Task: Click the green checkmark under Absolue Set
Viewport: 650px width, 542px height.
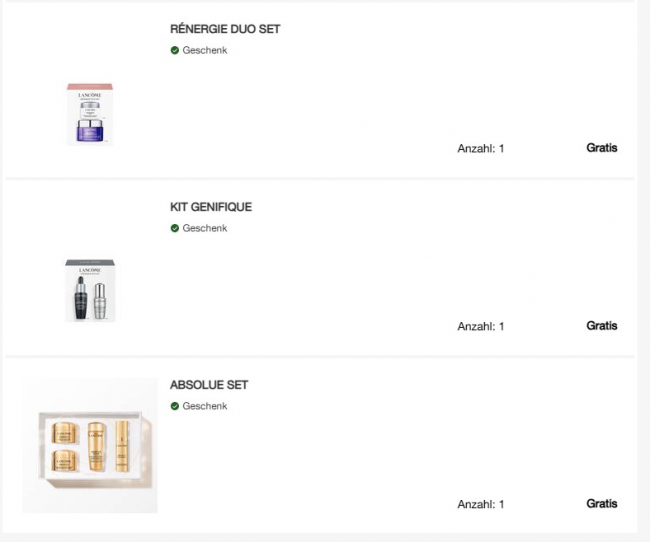Action: [x=175, y=407]
